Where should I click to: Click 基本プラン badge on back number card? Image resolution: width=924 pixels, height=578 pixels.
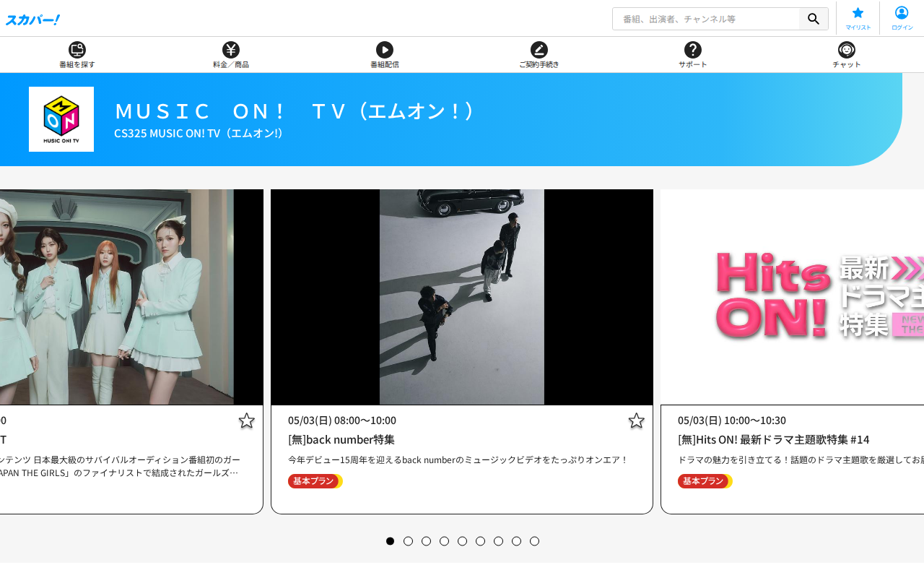pyautogui.click(x=315, y=481)
